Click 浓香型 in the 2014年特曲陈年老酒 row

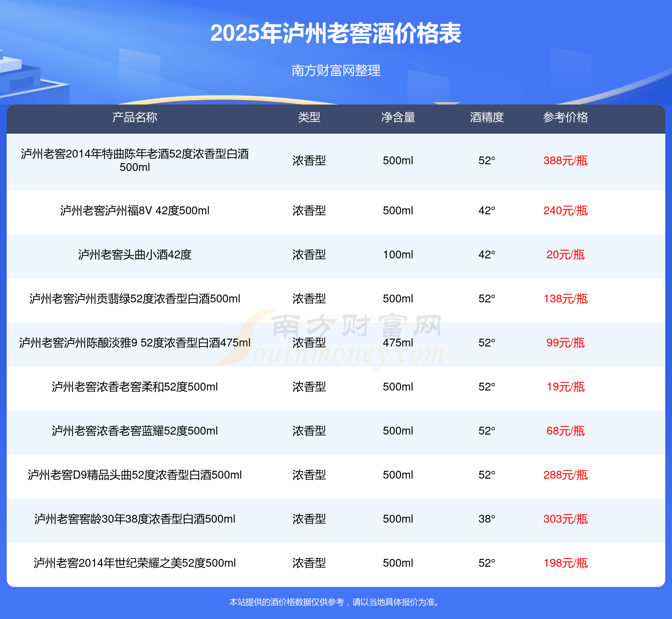point(309,161)
